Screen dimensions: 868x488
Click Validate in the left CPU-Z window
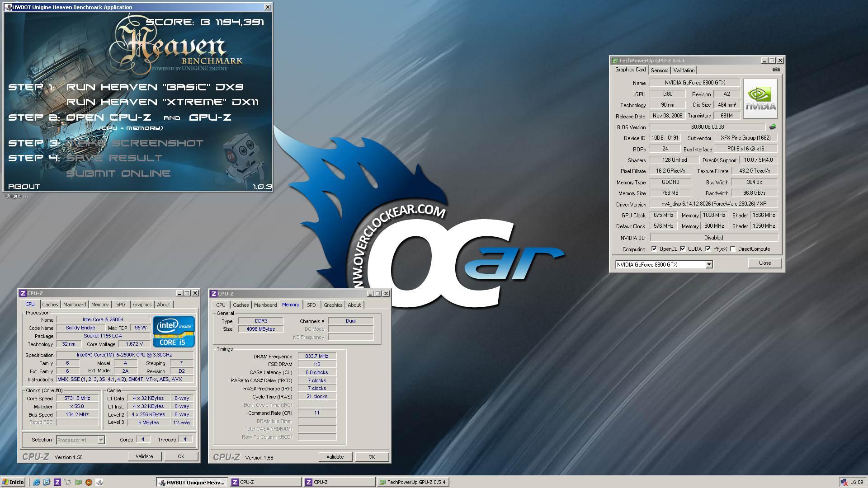144,456
